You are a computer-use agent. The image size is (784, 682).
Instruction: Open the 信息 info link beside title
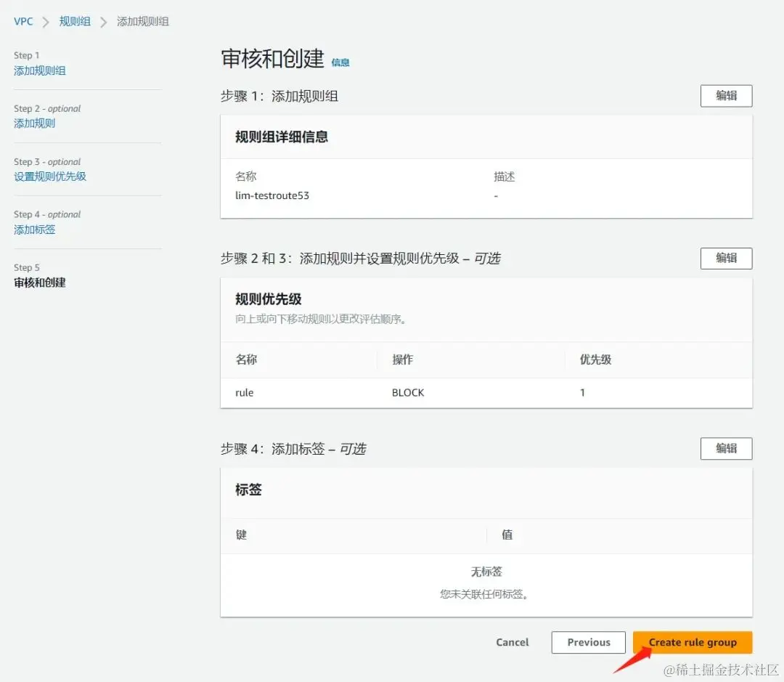pos(340,62)
